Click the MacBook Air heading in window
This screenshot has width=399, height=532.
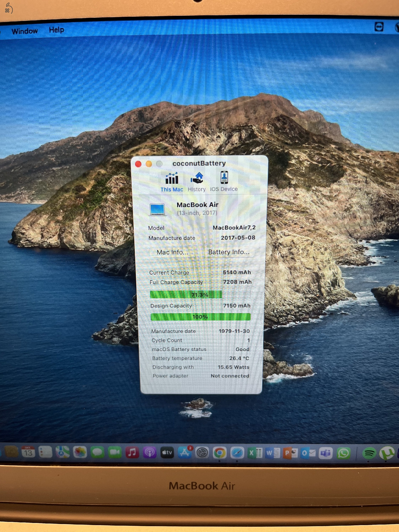[x=197, y=205]
